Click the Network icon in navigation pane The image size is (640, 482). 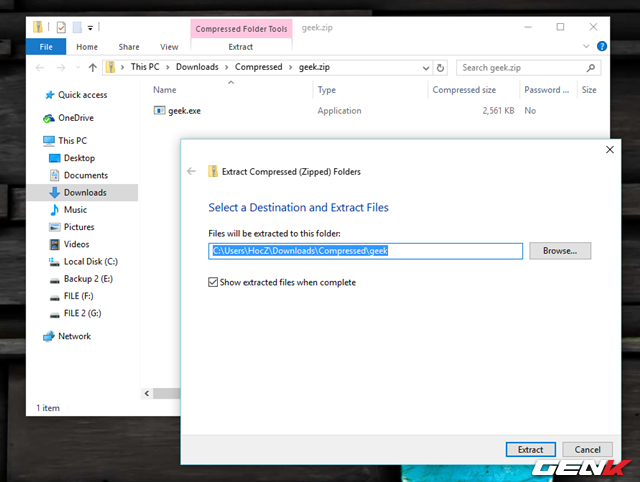coord(49,337)
